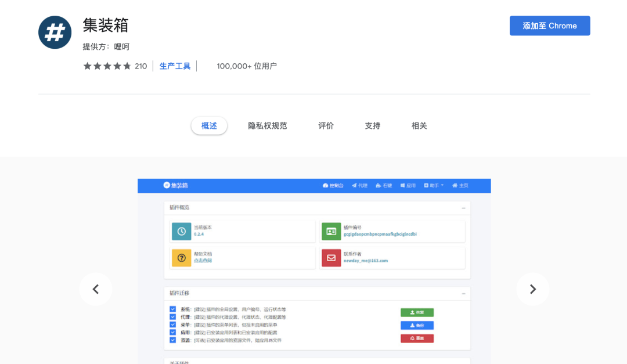Collapse the 插件迁移 panel
The image size is (627, 364).
pyautogui.click(x=463, y=294)
